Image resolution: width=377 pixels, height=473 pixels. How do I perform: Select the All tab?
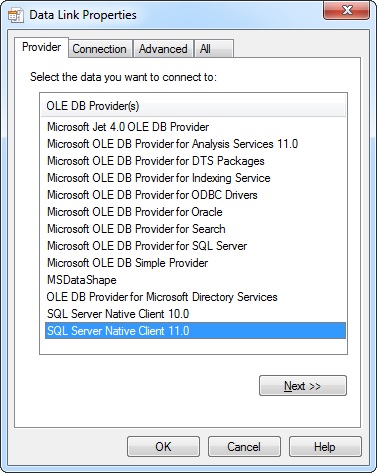[x=214, y=49]
